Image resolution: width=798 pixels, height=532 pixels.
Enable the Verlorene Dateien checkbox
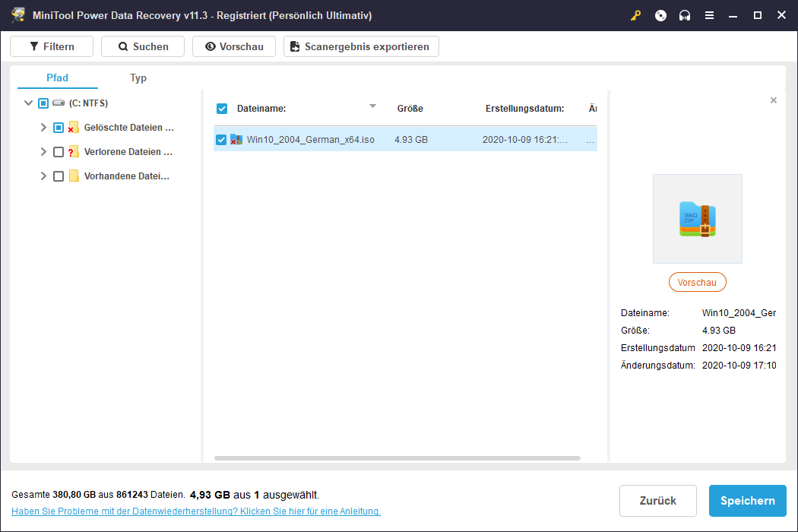[x=59, y=151]
